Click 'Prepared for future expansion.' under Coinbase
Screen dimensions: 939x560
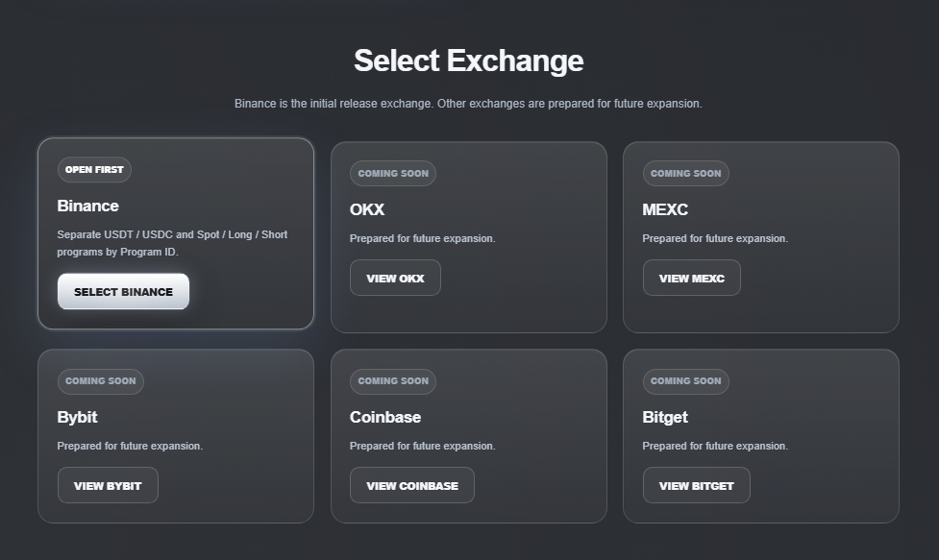(422, 446)
